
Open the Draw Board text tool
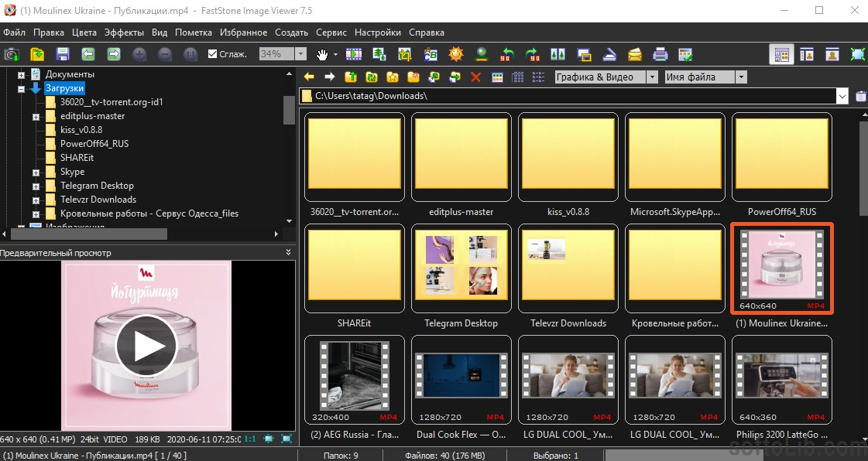pyautogui.click(x=430, y=54)
